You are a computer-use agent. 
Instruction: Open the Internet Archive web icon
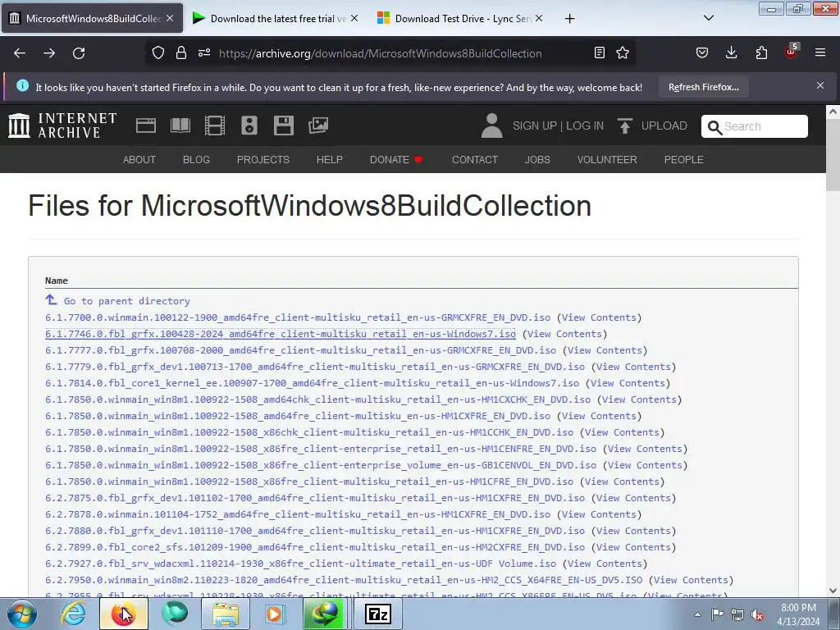tap(146, 126)
